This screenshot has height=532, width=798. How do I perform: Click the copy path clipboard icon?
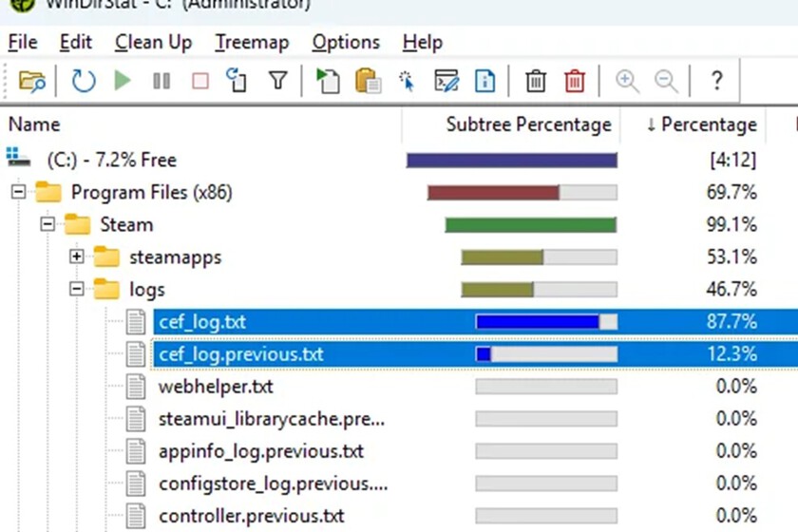pyautogui.click(x=368, y=81)
